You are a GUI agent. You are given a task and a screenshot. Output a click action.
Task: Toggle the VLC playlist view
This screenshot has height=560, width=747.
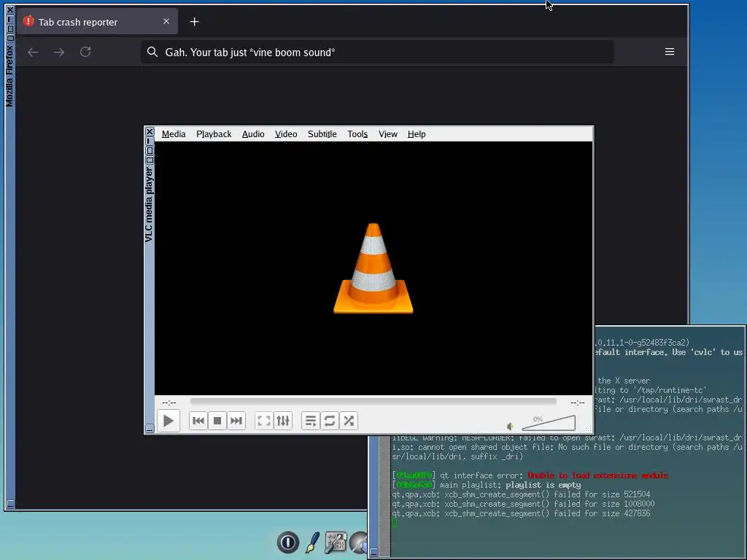point(311,421)
